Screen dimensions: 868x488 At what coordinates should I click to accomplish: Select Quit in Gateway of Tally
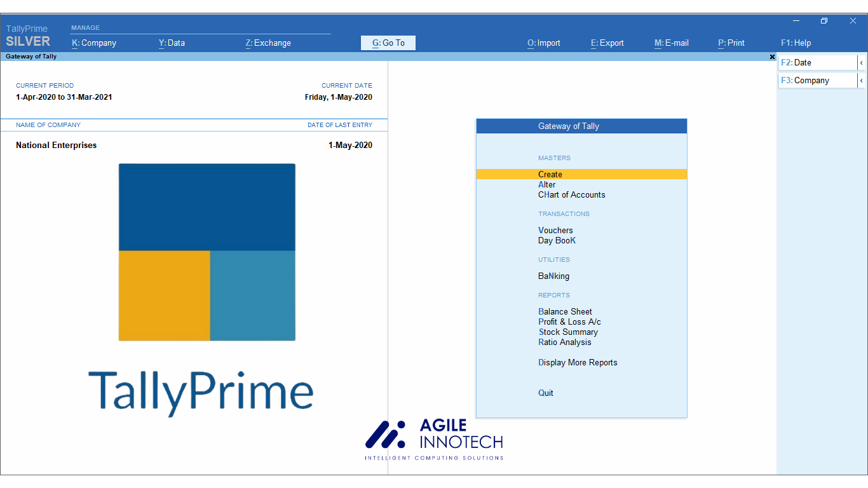click(x=546, y=393)
